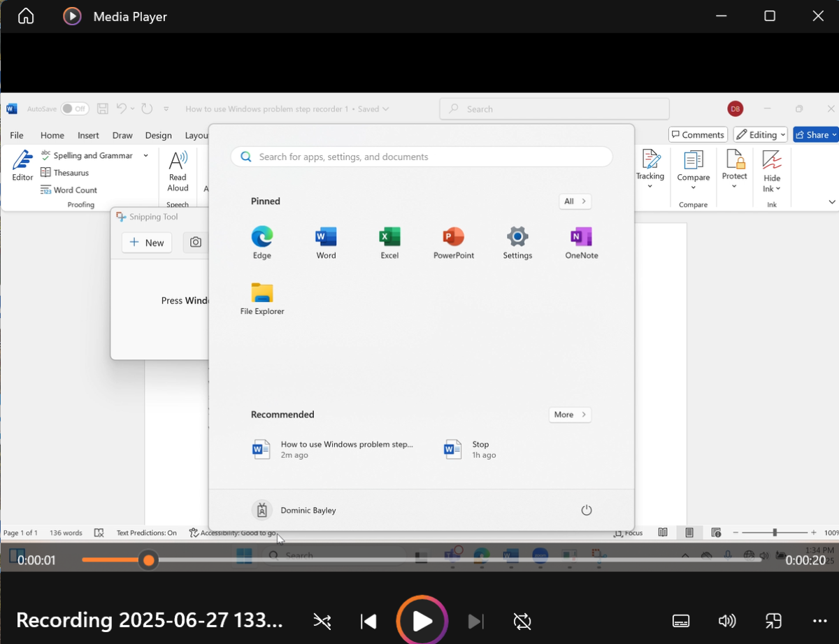Undo the last action in Word
The image size is (839, 644).
pos(122,109)
